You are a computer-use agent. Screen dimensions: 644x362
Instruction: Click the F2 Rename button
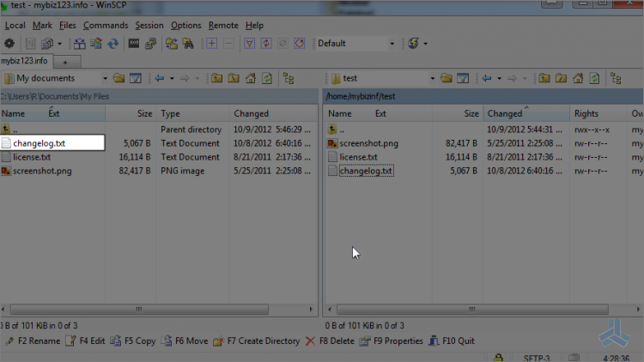tap(33, 341)
